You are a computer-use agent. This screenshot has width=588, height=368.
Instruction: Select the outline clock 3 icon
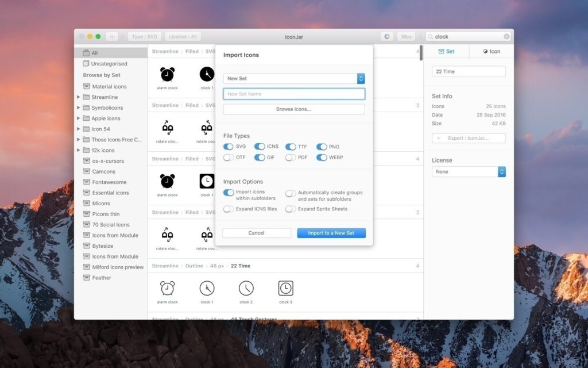tap(285, 289)
